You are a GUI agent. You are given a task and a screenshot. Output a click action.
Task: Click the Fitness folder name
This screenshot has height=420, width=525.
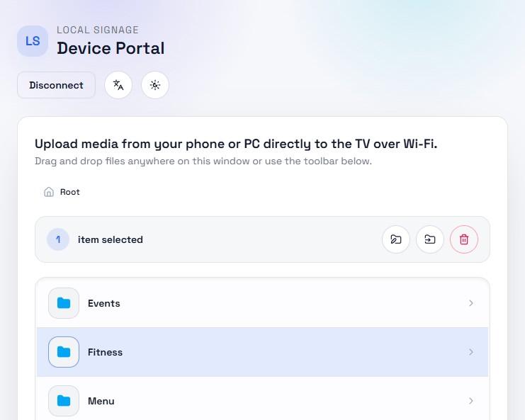click(x=105, y=352)
